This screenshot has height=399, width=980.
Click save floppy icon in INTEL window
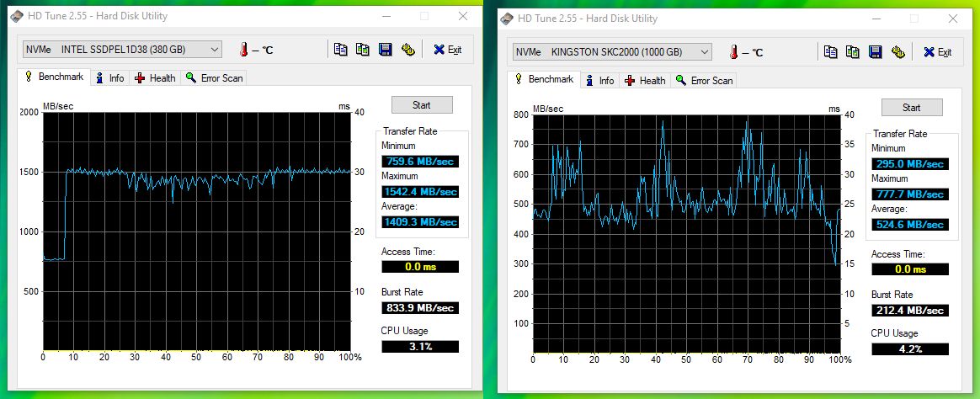386,50
